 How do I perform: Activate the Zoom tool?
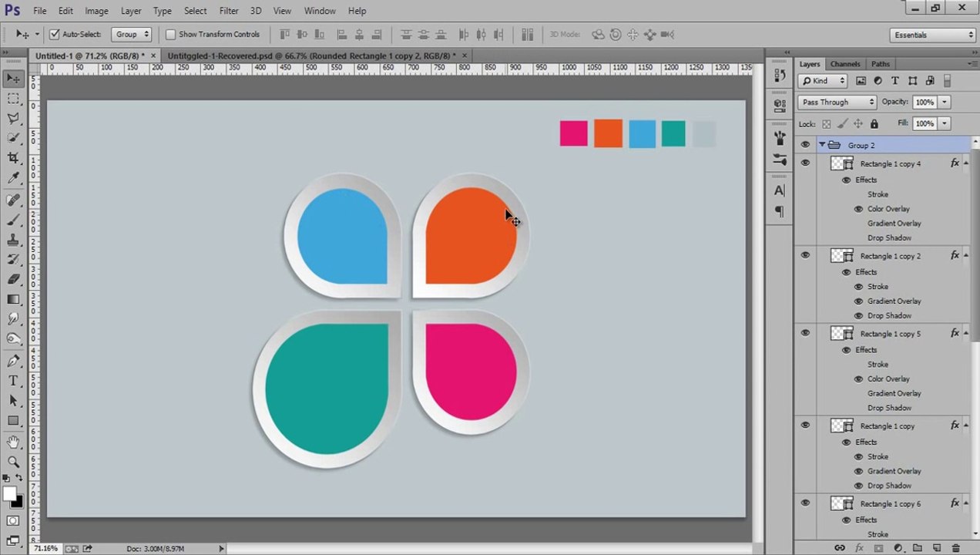click(13, 462)
